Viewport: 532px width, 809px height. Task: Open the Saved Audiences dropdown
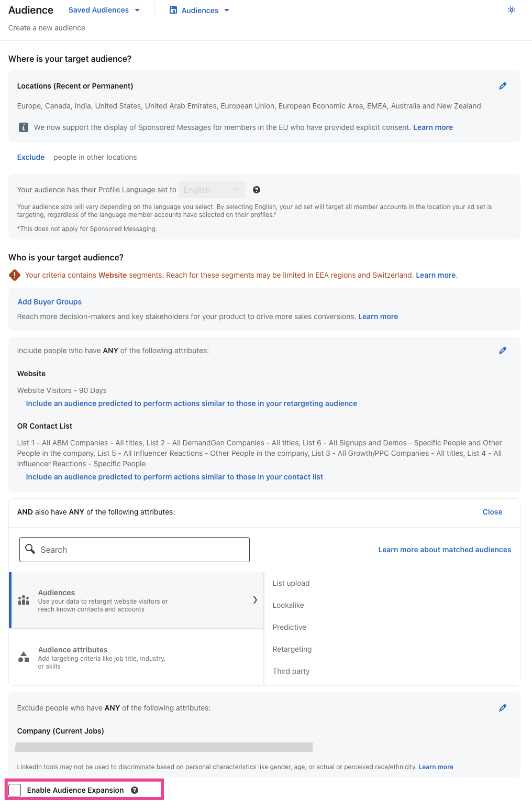pos(104,10)
